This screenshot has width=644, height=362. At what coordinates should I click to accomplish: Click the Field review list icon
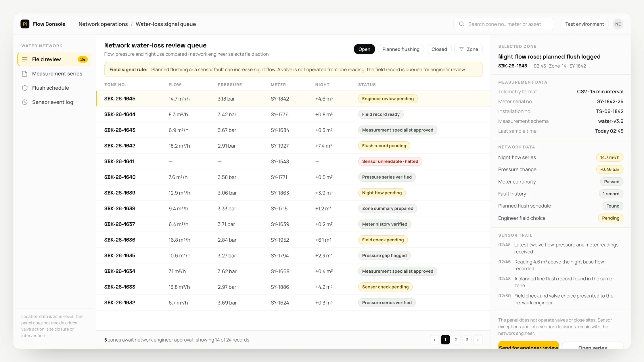click(25, 59)
